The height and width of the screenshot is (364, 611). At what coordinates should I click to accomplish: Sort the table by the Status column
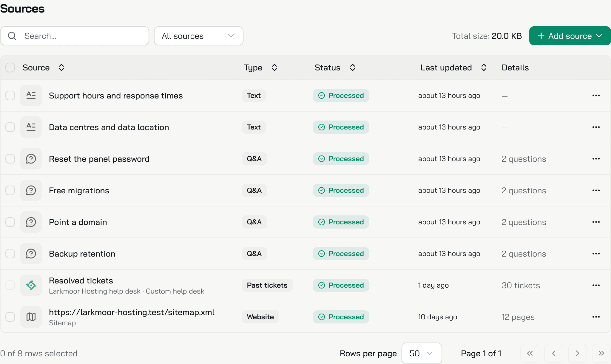coord(335,68)
